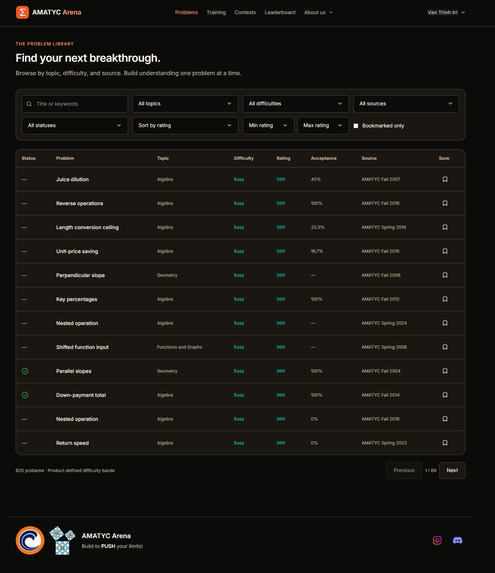
Task: Open the Shifted function input problem
Action: tap(82, 347)
